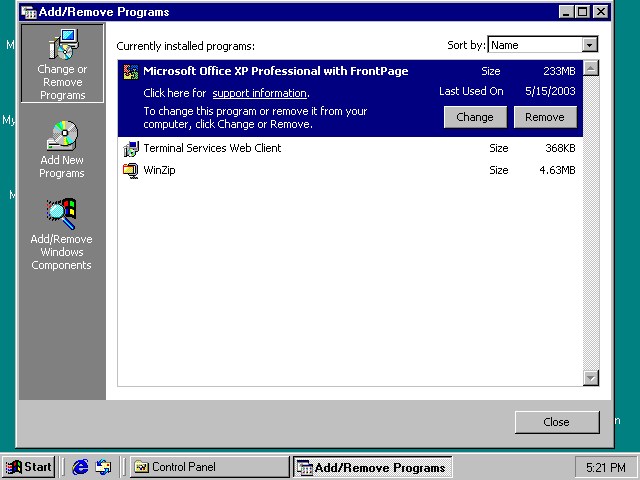
Task: Click the scrollbar up arrow
Action: pos(591,68)
